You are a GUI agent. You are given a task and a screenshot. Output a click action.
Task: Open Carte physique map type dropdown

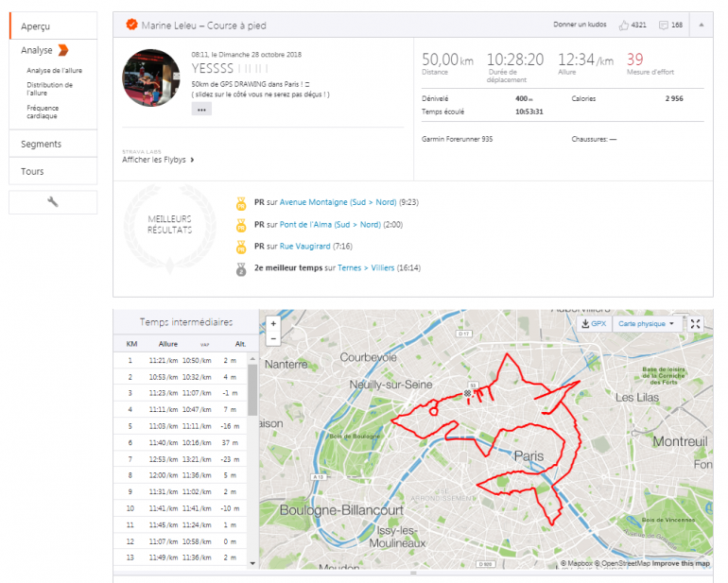(648, 323)
